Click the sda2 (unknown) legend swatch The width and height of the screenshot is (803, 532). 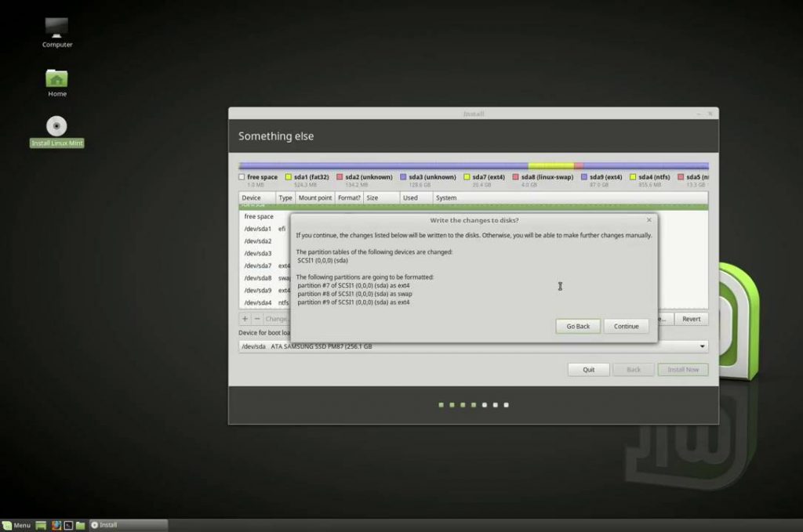pyautogui.click(x=340, y=177)
